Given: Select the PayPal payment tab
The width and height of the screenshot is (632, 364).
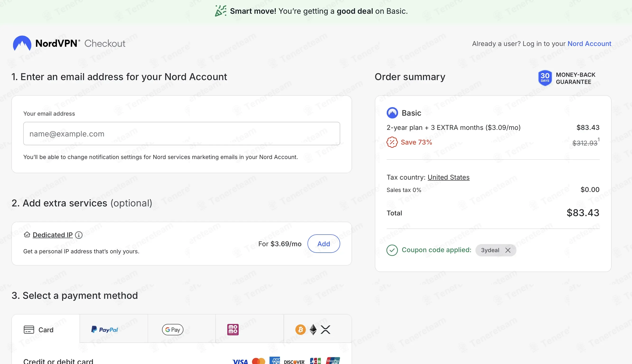Looking at the screenshot, I should point(114,328).
